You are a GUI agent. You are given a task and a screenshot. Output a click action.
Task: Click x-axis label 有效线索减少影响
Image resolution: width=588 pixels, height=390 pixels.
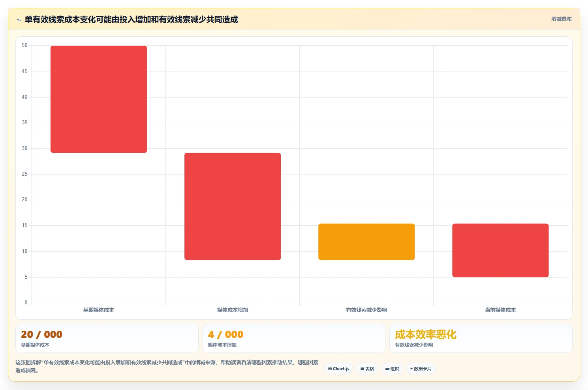tap(366, 310)
